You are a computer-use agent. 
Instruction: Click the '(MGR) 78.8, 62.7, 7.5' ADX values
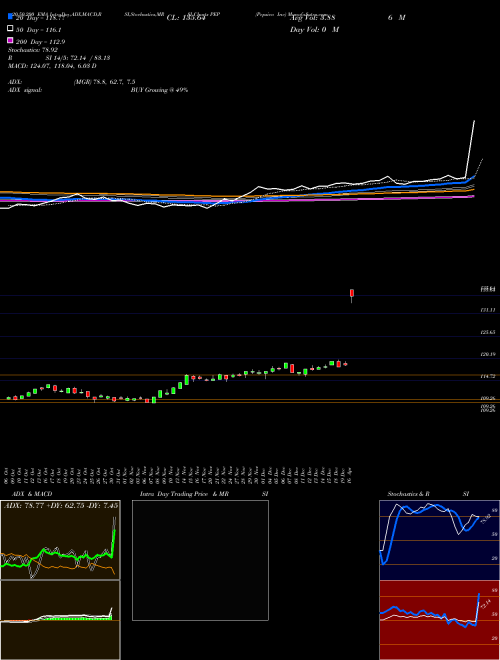click(104, 82)
